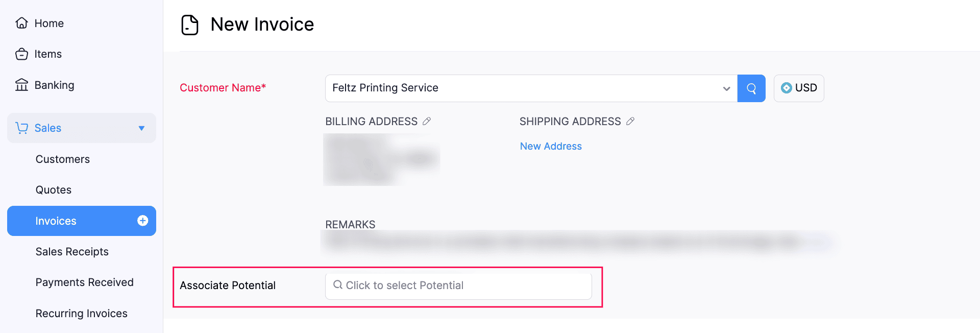Click the Associate Potential search field
The width and height of the screenshot is (980, 333).
click(x=458, y=286)
